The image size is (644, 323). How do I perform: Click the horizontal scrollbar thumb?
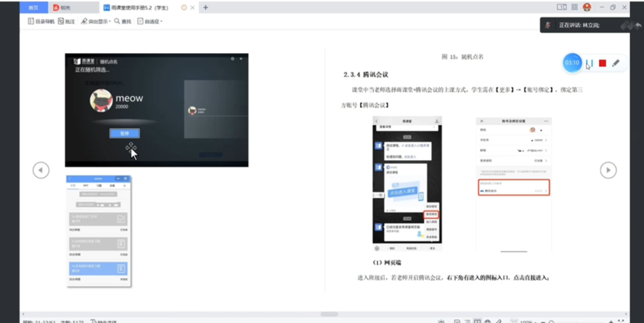pyautogui.click(x=329, y=314)
